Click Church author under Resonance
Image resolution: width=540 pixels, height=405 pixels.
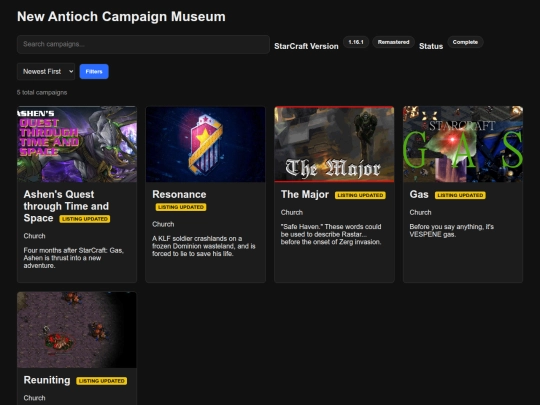pyautogui.click(x=163, y=224)
